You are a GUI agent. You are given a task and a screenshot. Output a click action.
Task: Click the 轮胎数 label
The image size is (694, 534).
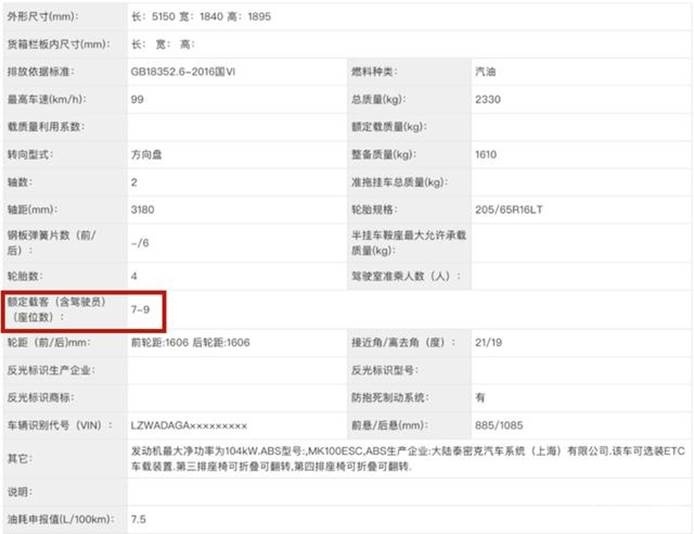tap(25, 276)
